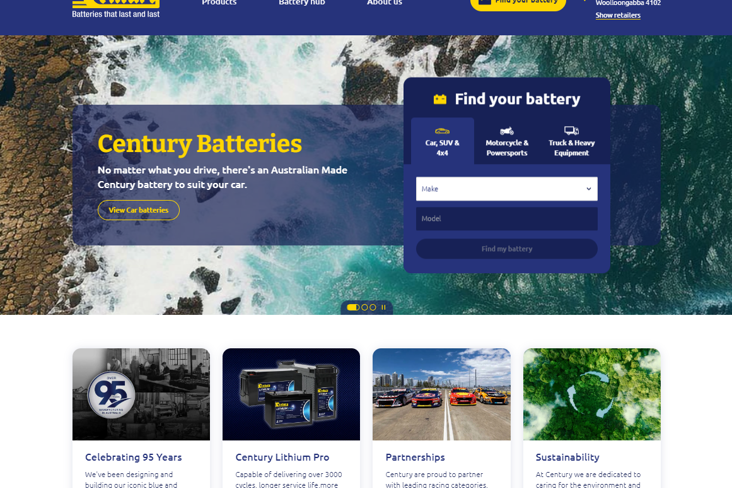
Task: Select the third carousel slide dot
Action: [373, 307]
